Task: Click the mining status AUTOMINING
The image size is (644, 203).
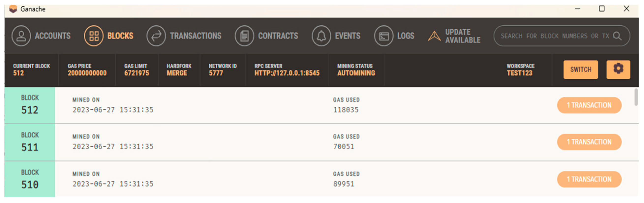Action: point(356,73)
